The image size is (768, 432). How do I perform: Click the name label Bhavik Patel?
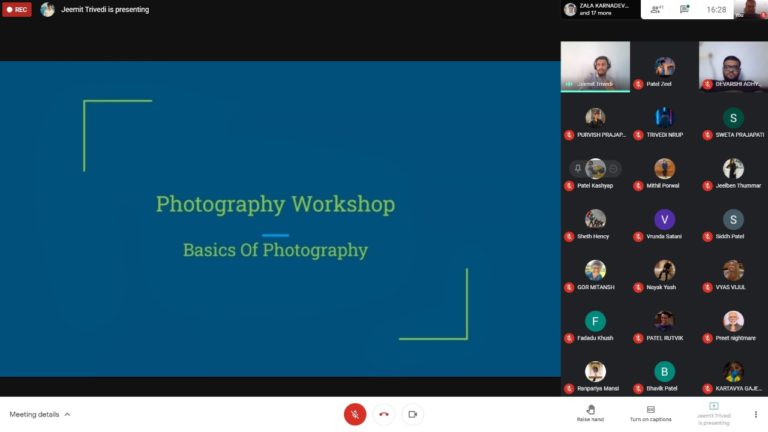coord(662,388)
